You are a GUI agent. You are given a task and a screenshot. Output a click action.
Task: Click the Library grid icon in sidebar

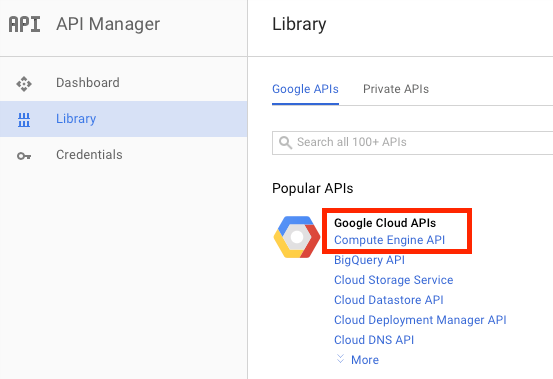[24, 120]
